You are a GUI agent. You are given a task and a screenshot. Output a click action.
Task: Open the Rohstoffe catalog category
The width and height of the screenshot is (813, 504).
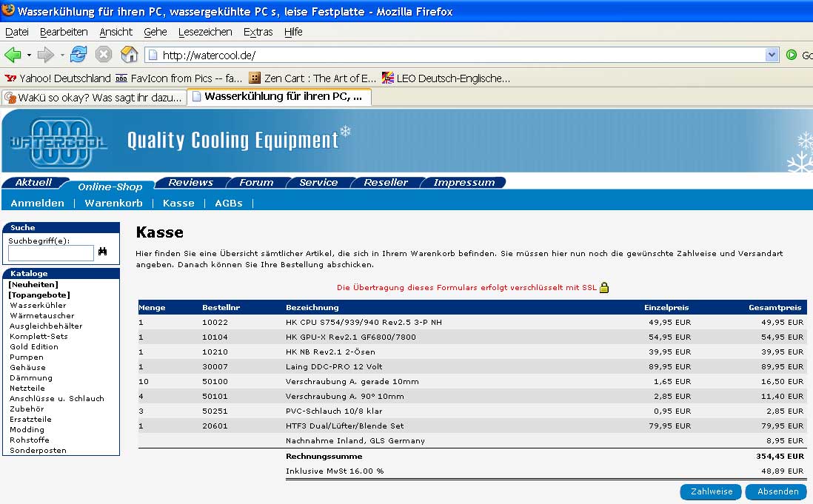point(29,440)
